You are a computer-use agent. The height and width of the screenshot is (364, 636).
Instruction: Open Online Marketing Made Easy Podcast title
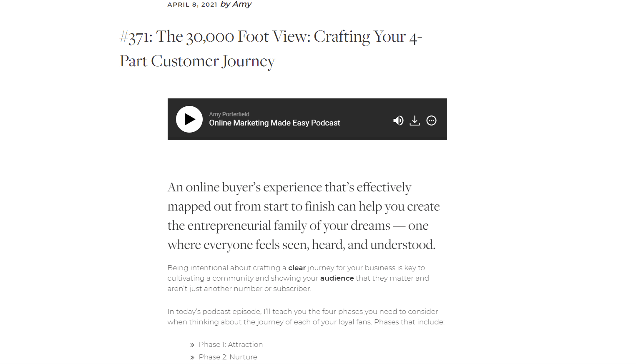(x=274, y=123)
